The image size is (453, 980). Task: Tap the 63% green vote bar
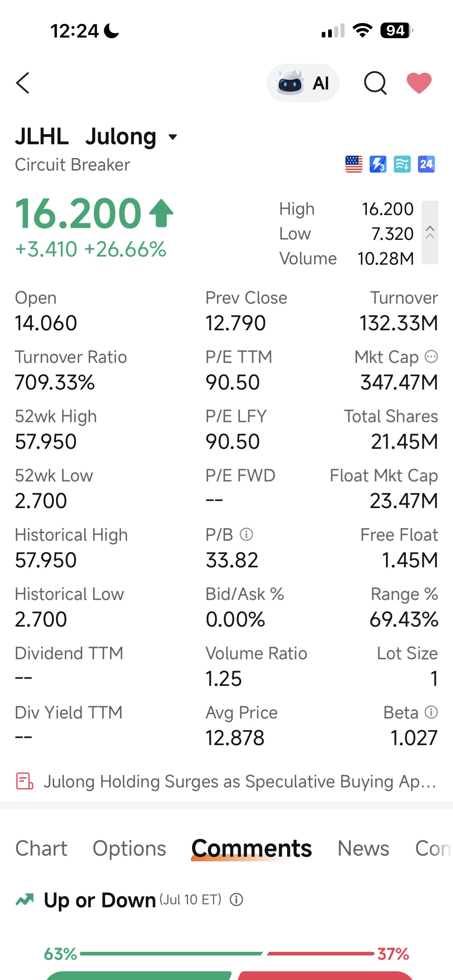coord(171,953)
